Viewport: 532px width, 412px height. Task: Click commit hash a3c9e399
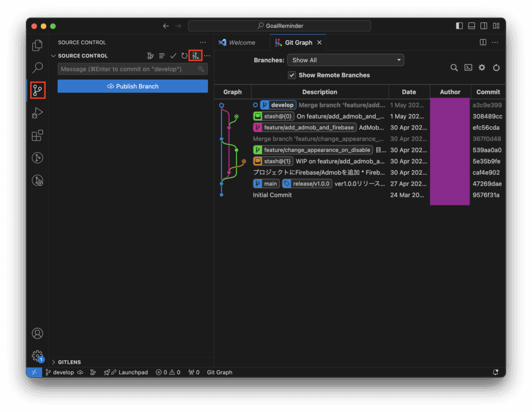(x=487, y=105)
